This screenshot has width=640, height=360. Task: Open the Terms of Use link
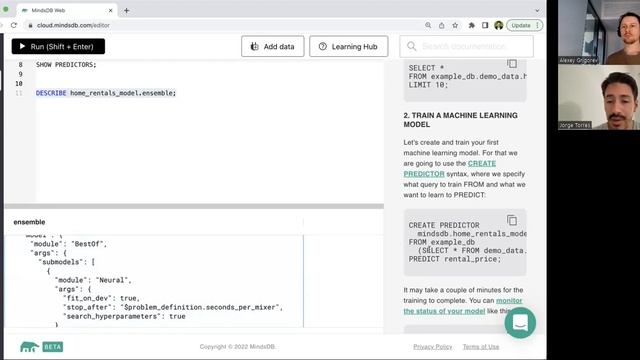(x=481, y=347)
